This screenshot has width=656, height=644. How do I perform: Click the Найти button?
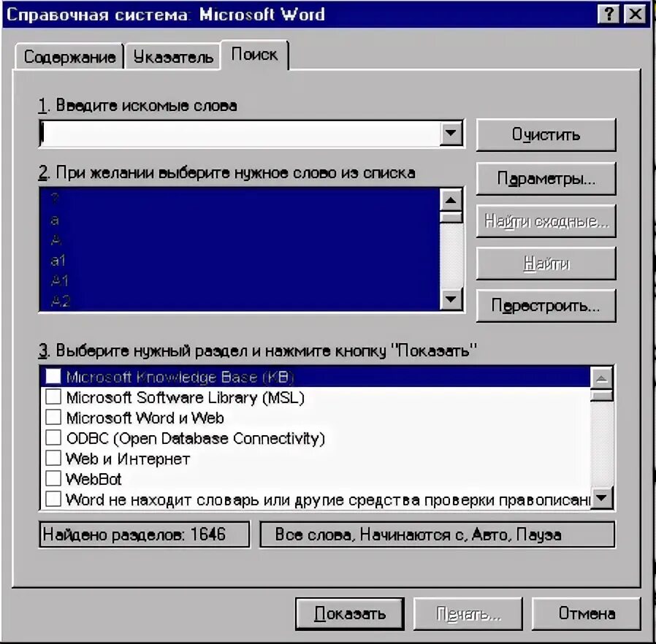(x=546, y=264)
